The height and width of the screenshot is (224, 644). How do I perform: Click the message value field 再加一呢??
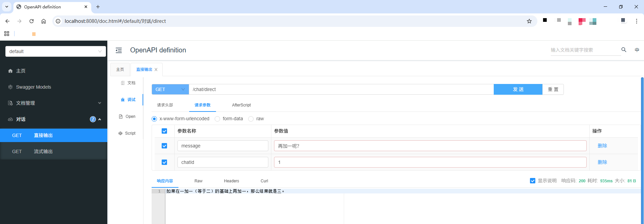click(430, 146)
